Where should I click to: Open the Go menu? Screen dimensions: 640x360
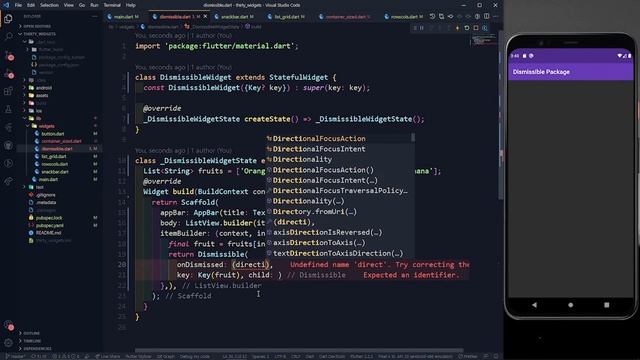click(82, 5)
